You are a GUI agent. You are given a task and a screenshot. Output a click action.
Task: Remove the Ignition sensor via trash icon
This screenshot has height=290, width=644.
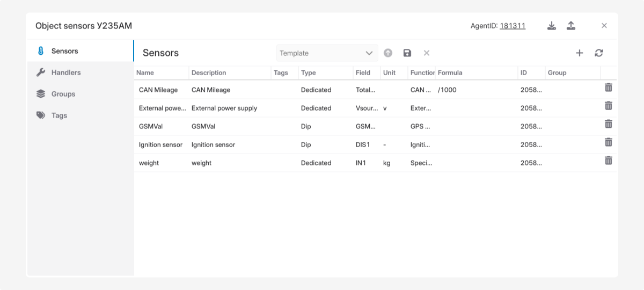(608, 142)
